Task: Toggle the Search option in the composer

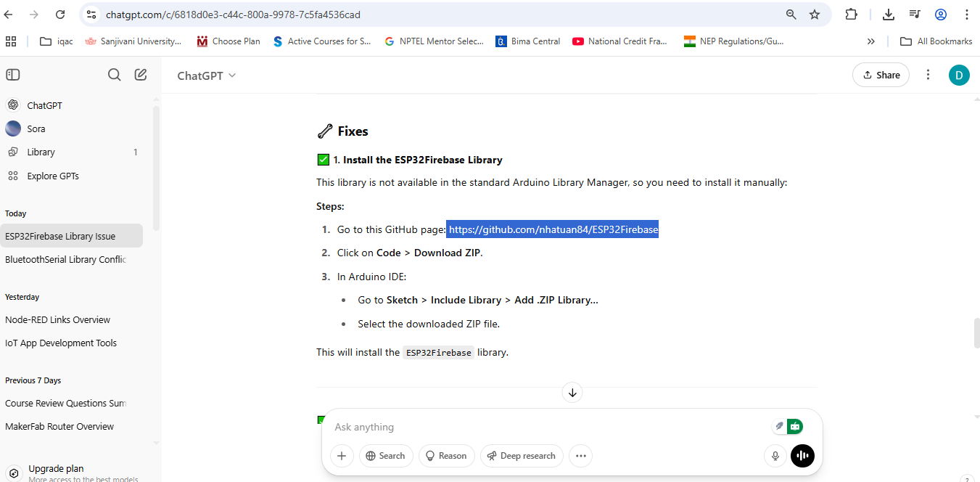Action: (386, 456)
